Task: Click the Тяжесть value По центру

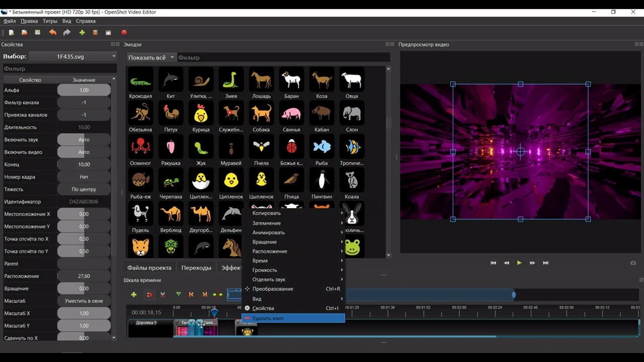Action: [x=84, y=189]
